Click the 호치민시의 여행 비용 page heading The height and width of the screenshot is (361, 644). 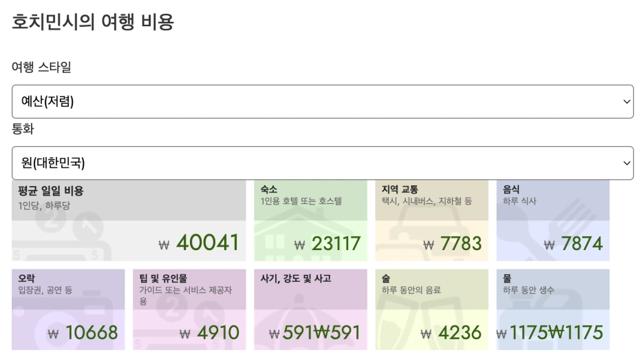point(93,21)
